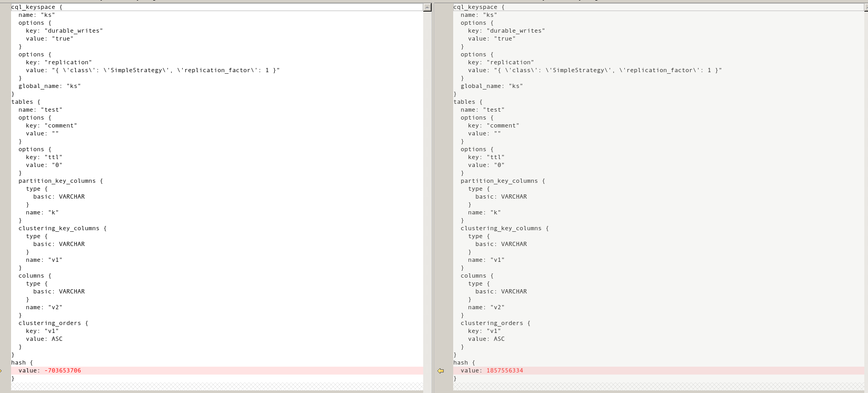This screenshot has width=868, height=393.
Task: Click 'value: "0"' in the right pane
Action: pyautogui.click(x=486, y=165)
